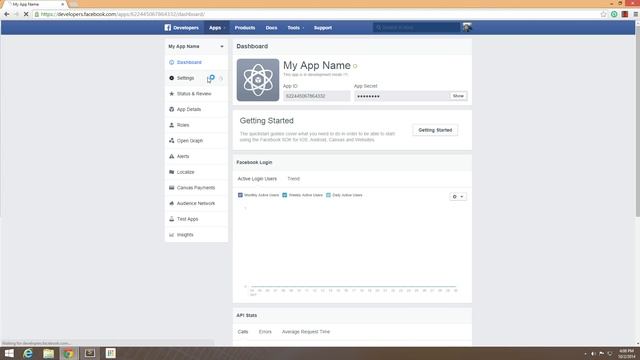Click the green extension icon in toolbar
Screen dimensions: 640x360
(x=614, y=14)
